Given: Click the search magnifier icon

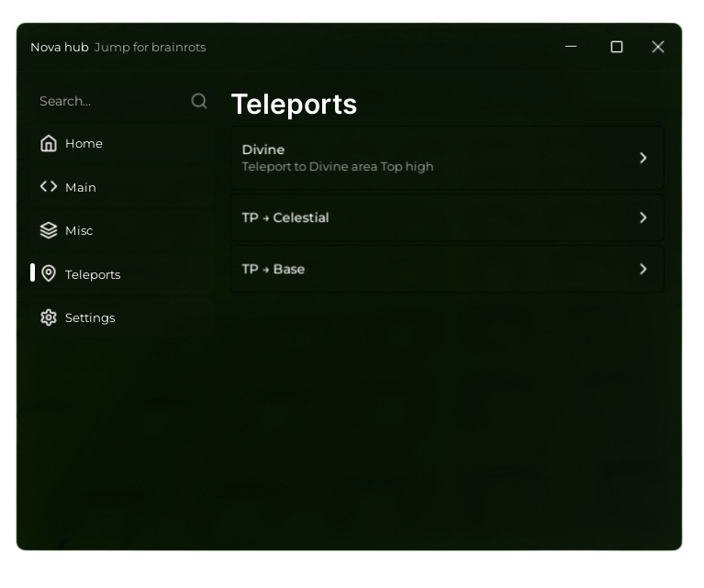Looking at the screenshot, I should 199,101.
